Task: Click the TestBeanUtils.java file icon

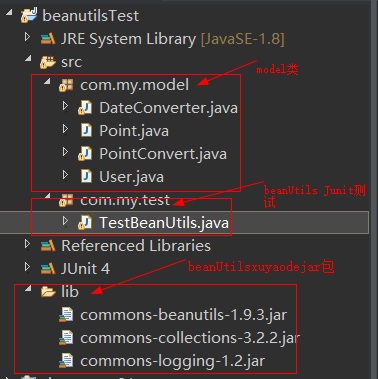Action: tap(85, 223)
